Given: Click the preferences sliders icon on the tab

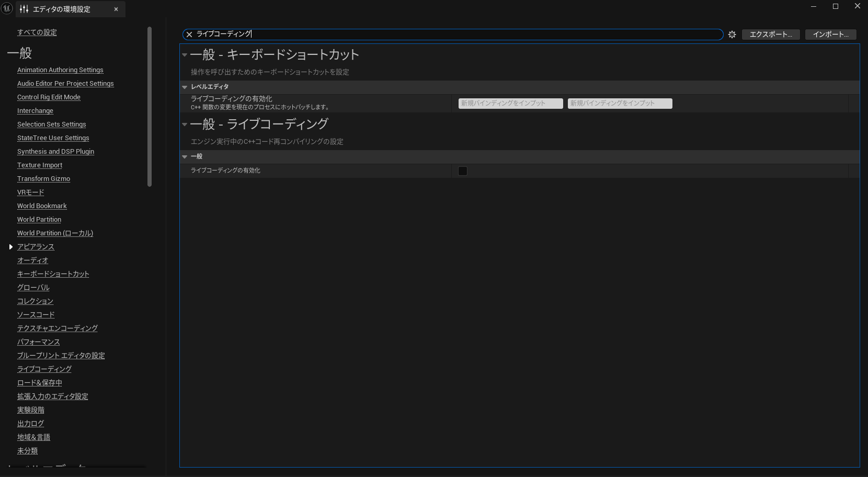Looking at the screenshot, I should [23, 9].
